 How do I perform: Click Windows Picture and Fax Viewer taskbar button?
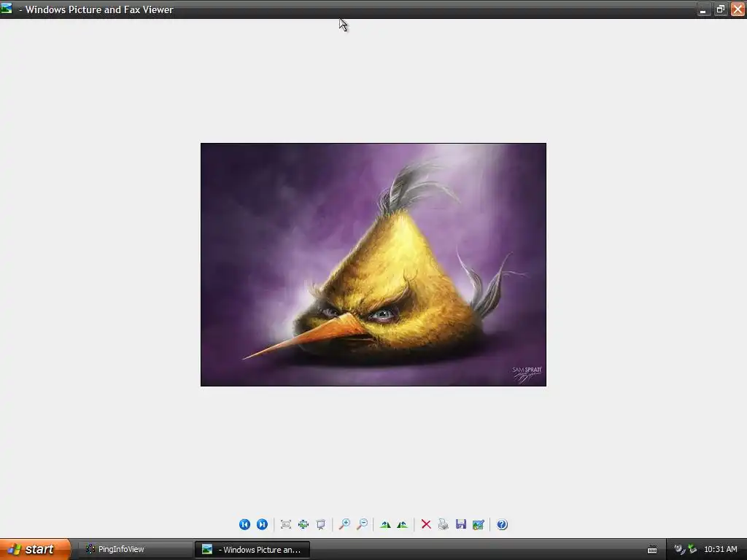tap(252, 549)
